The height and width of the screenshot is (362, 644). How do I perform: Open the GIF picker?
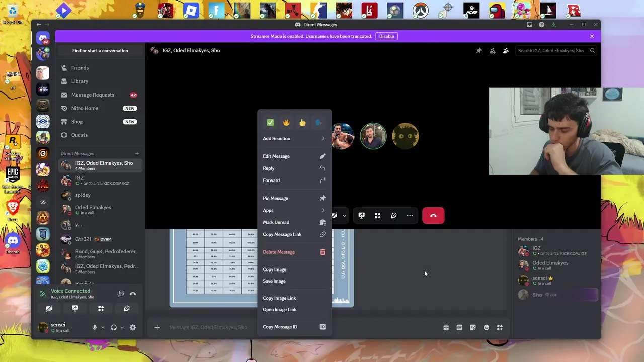pyautogui.click(x=459, y=327)
